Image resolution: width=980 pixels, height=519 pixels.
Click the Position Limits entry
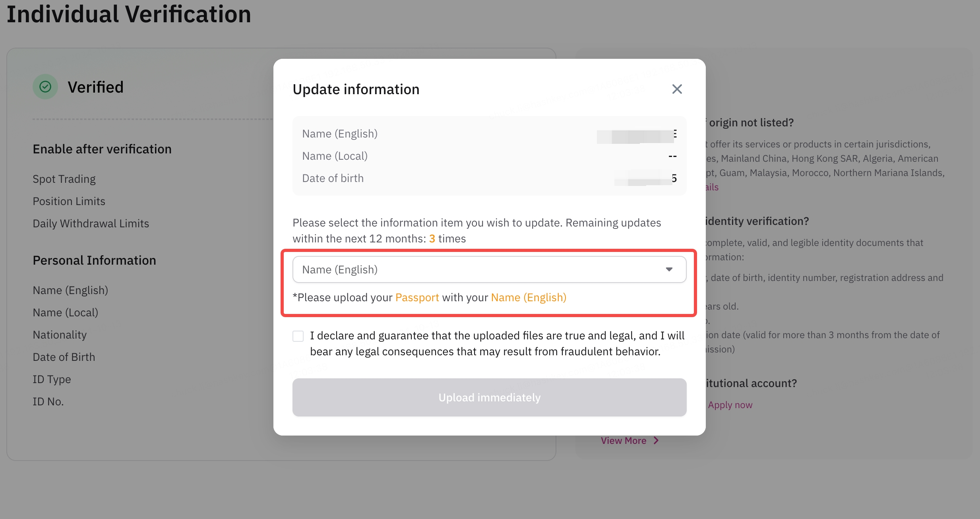69,201
